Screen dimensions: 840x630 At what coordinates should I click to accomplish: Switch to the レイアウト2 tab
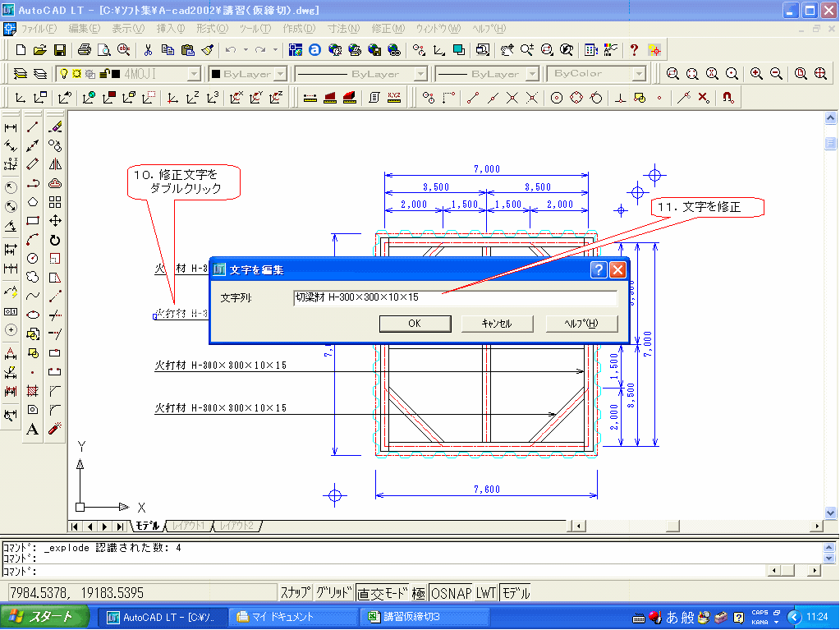coord(236,526)
